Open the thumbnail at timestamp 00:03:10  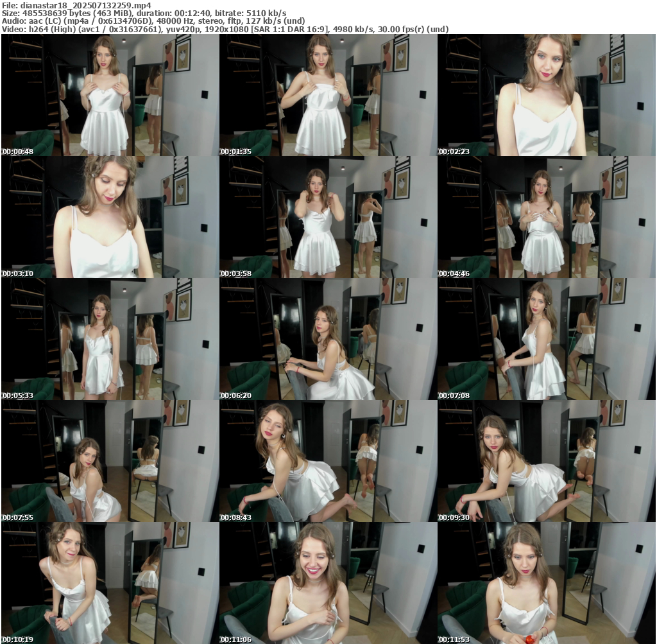pyautogui.click(x=110, y=217)
